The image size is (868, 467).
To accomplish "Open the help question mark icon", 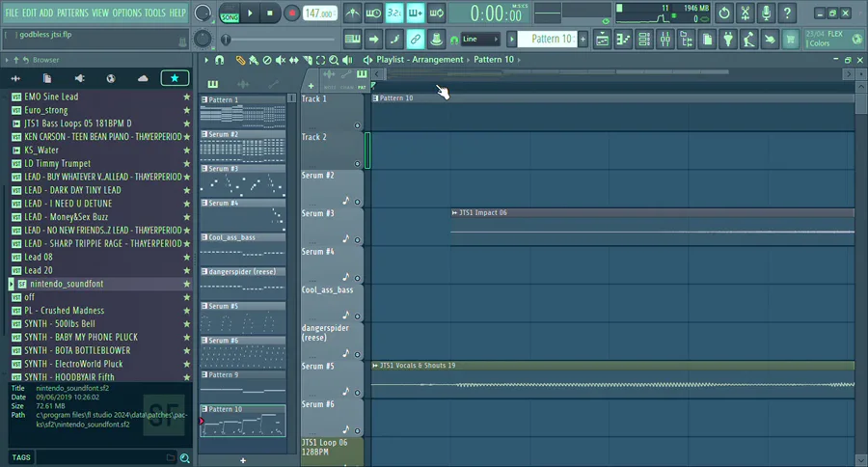I will (x=787, y=13).
